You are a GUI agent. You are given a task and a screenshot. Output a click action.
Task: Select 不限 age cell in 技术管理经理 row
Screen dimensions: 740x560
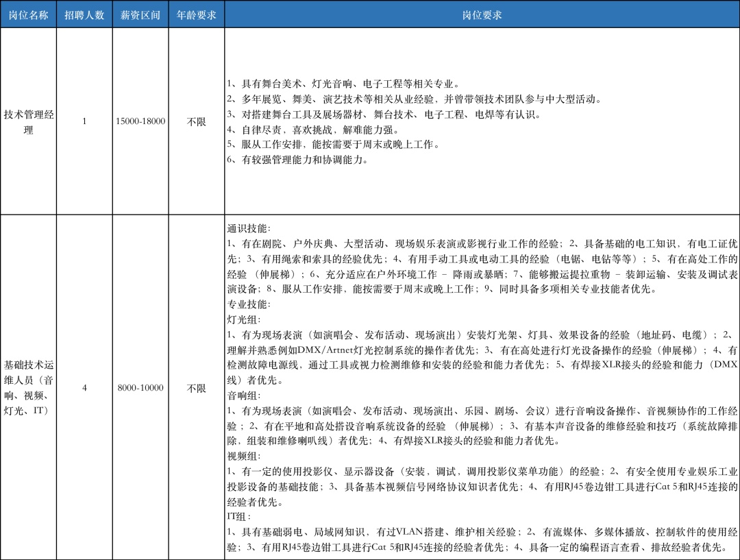(197, 121)
